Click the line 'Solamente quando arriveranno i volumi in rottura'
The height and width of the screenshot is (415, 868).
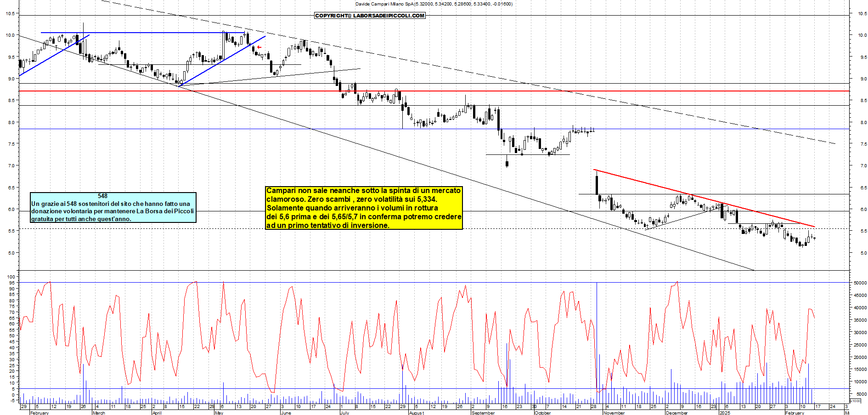tap(352, 208)
